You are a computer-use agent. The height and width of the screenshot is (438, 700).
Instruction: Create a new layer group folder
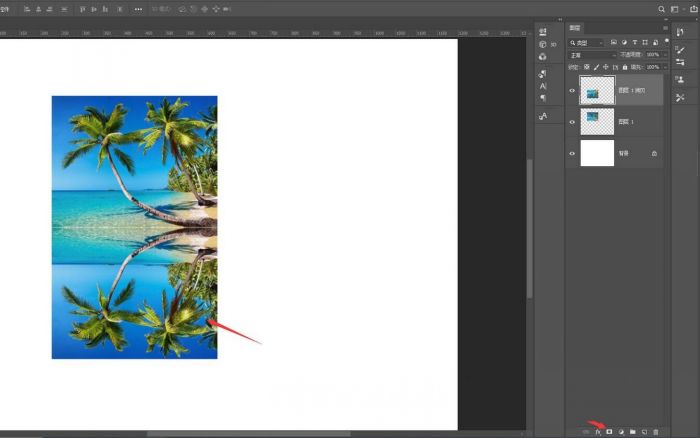pyautogui.click(x=633, y=431)
